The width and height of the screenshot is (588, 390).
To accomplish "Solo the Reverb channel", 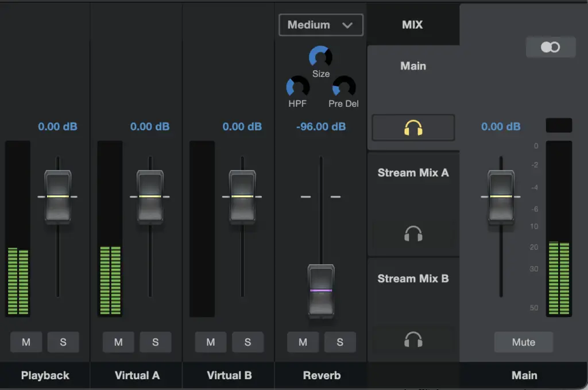I will click(x=340, y=342).
